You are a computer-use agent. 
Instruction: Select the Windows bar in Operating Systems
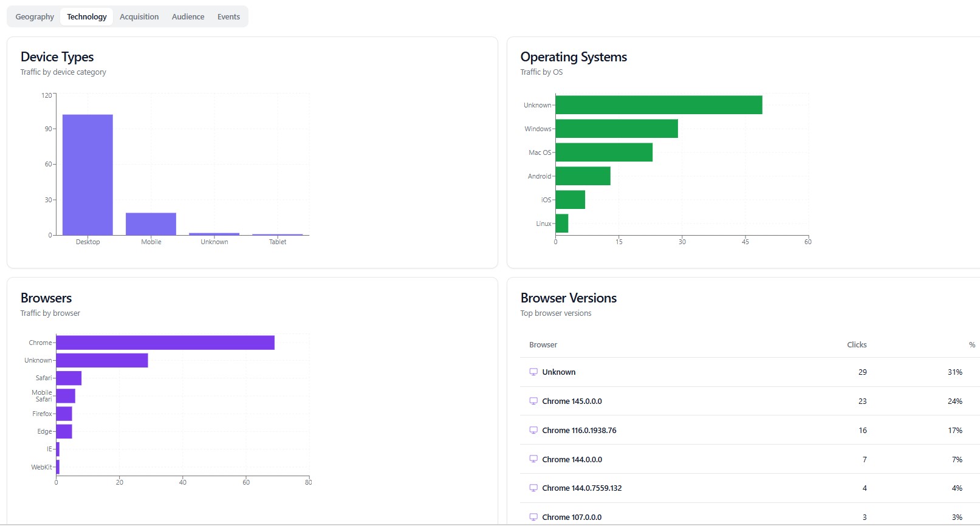click(x=616, y=129)
